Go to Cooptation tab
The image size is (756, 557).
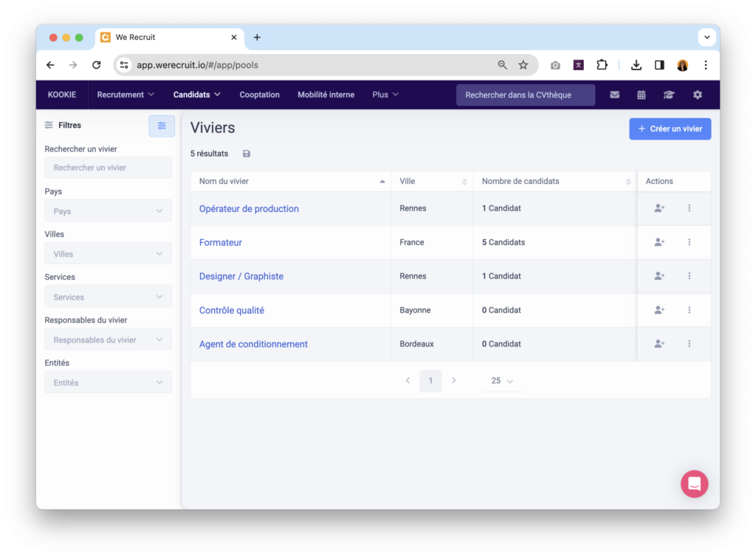(x=259, y=95)
